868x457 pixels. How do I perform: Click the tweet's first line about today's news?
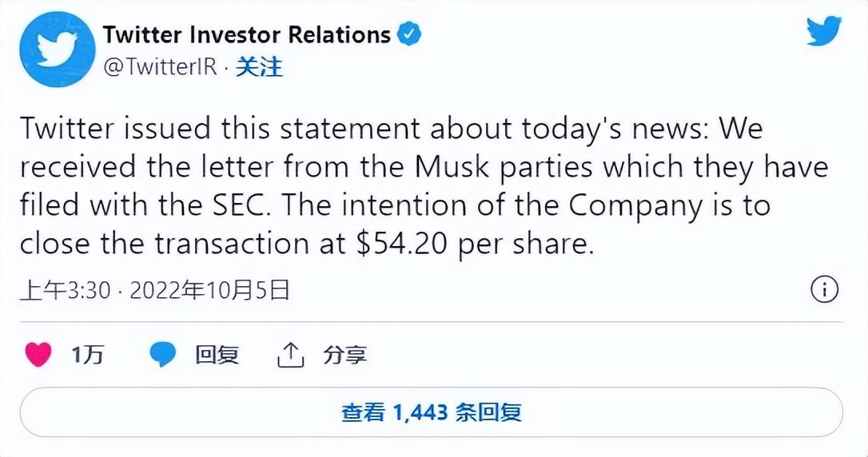click(392, 129)
